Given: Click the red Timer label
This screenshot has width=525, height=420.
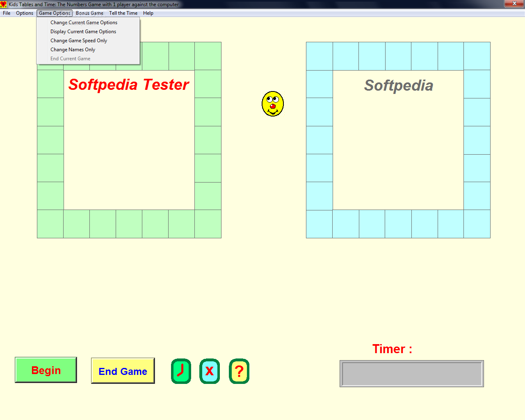Looking at the screenshot, I should click(392, 349).
